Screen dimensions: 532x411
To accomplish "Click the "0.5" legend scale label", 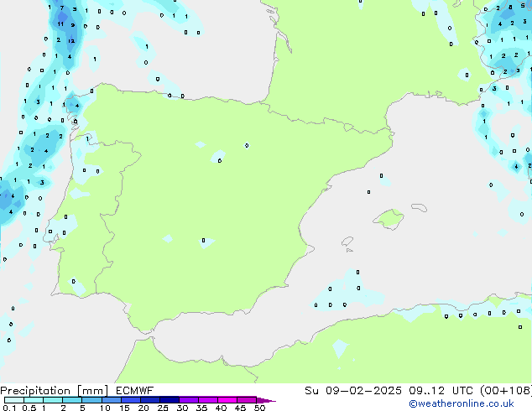I will (29, 408).
